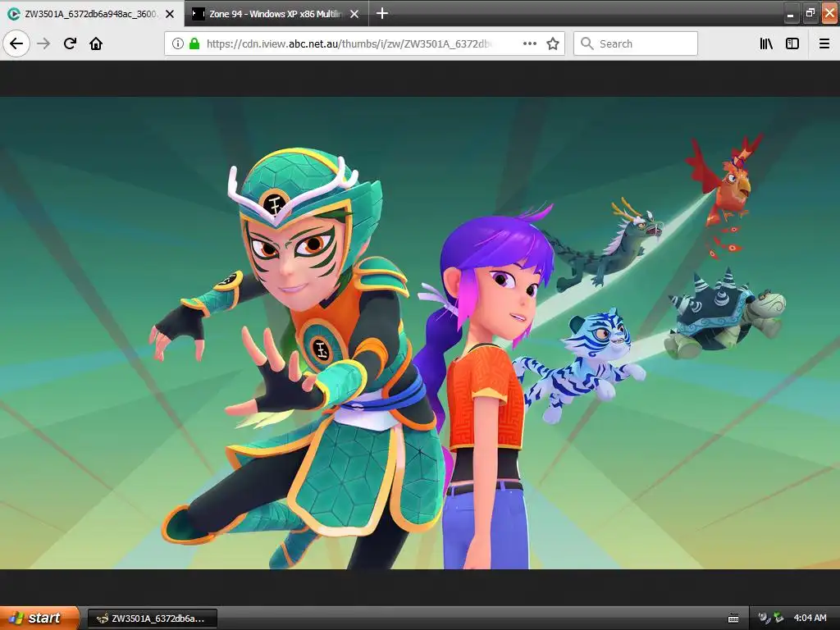Close the Zone 94 Windows XP tab
Screen dimensions: 840x630
click(x=354, y=14)
